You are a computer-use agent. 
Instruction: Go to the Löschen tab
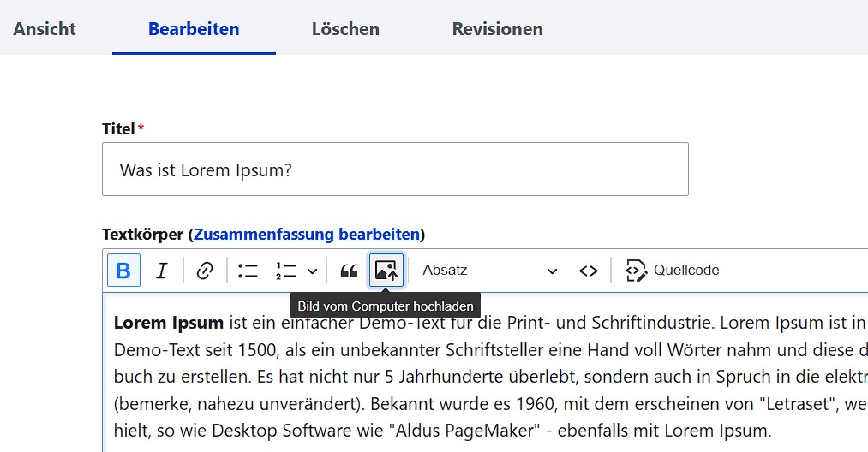coord(345,29)
